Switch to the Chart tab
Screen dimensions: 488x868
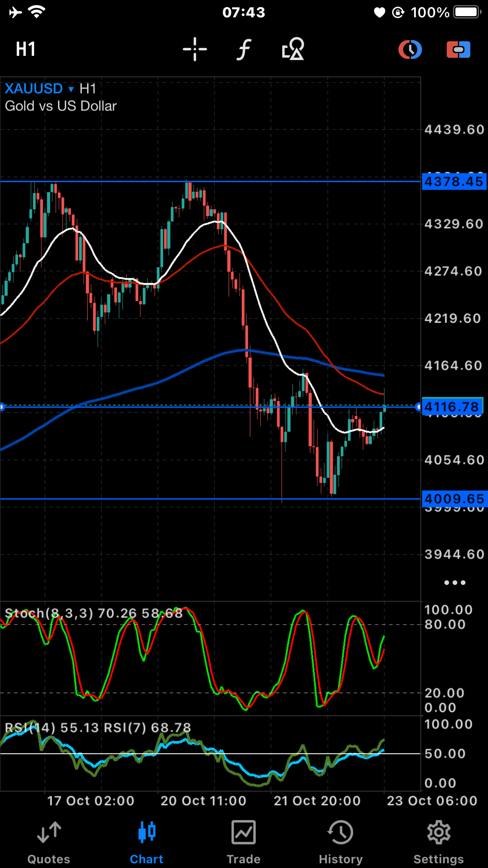147,842
